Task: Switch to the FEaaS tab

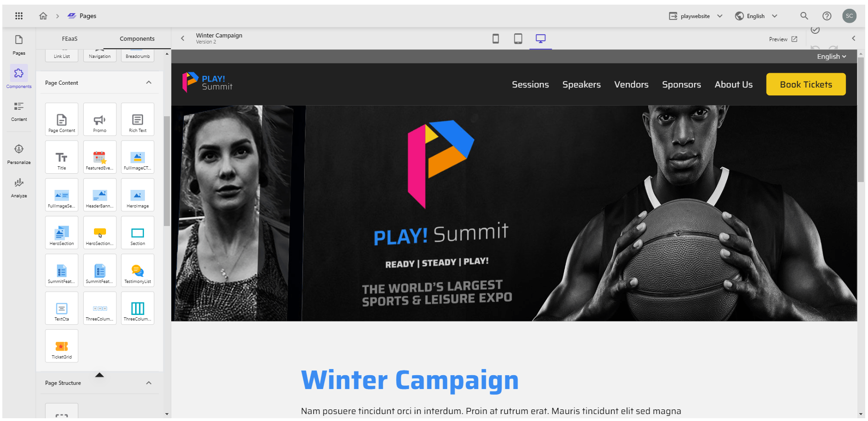Action: [x=70, y=39]
